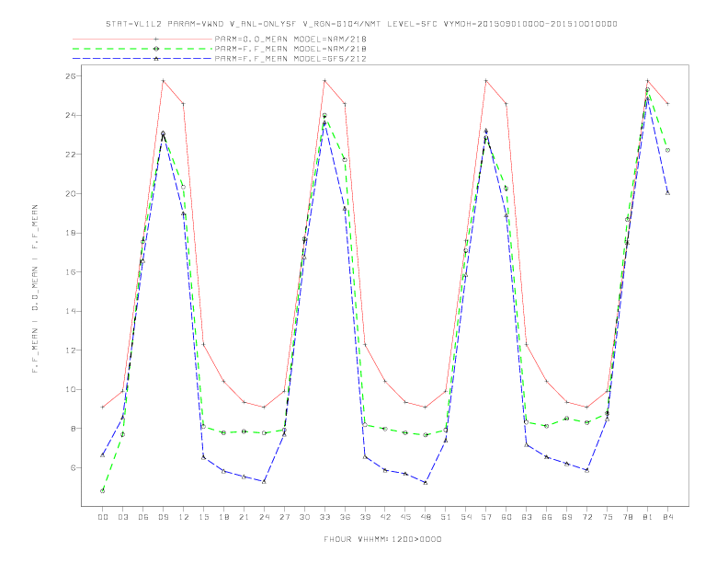Click y-axis tick label 22
This screenshot has width=728, height=563.
click(x=71, y=155)
